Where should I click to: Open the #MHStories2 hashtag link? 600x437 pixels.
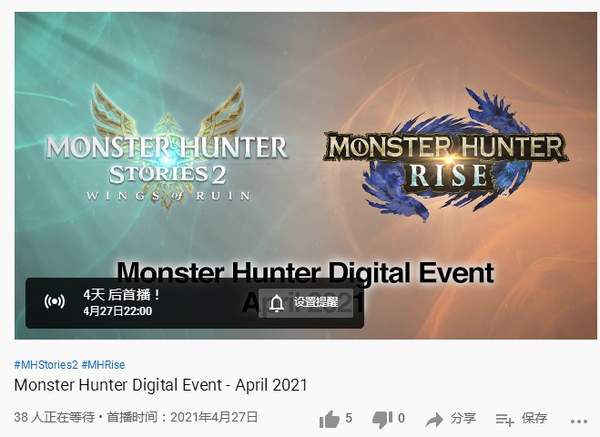click(46, 365)
